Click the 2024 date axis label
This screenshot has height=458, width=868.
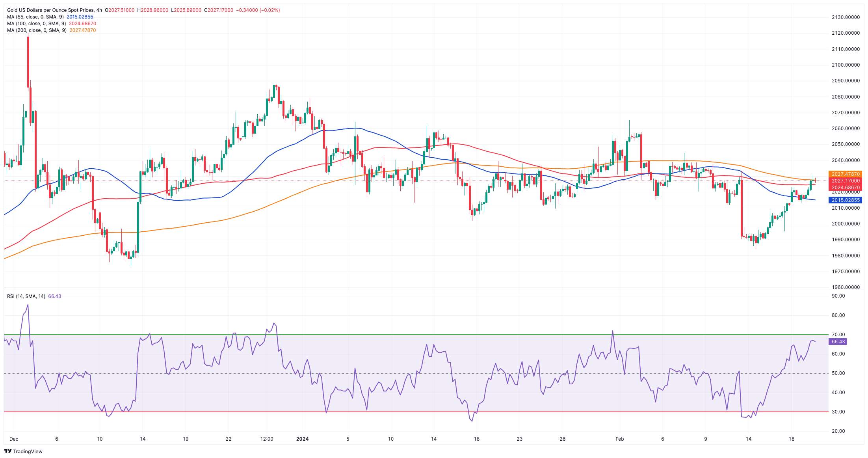tap(302, 439)
